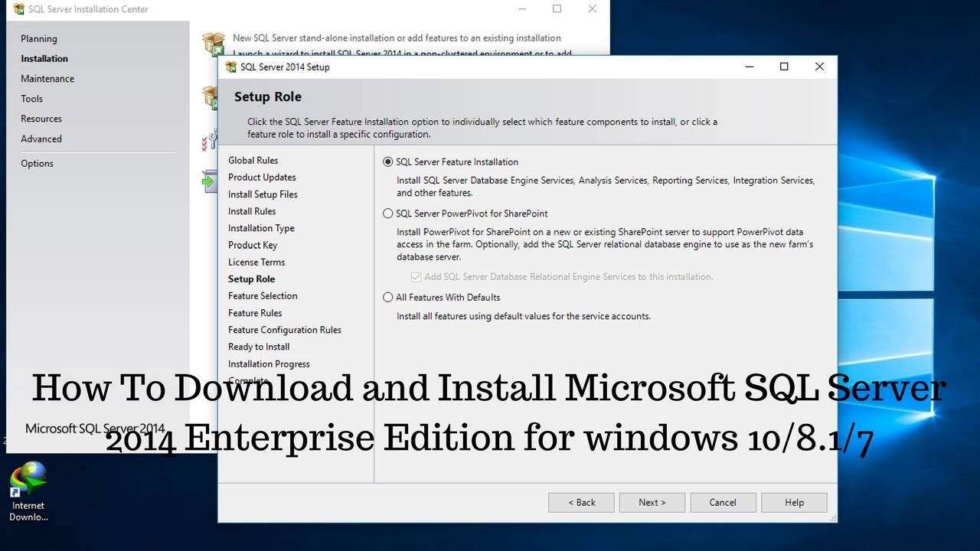Open Tools section in Installation Center
This screenshot has height=551, width=980.
[x=32, y=98]
